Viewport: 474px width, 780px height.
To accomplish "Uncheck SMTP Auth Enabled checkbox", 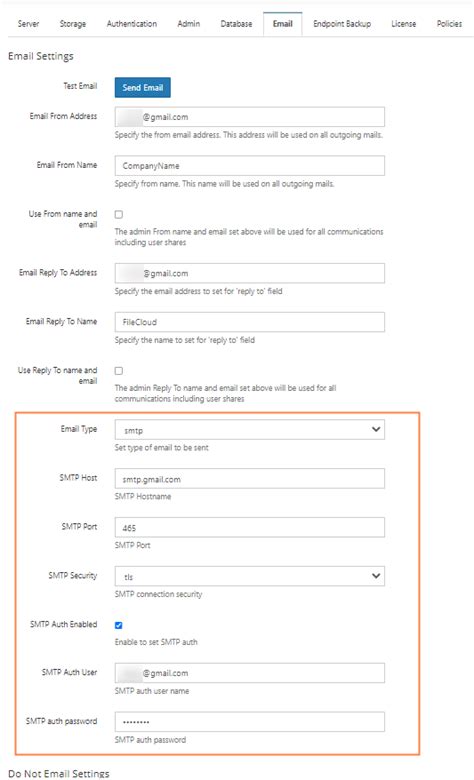I will pos(119,625).
